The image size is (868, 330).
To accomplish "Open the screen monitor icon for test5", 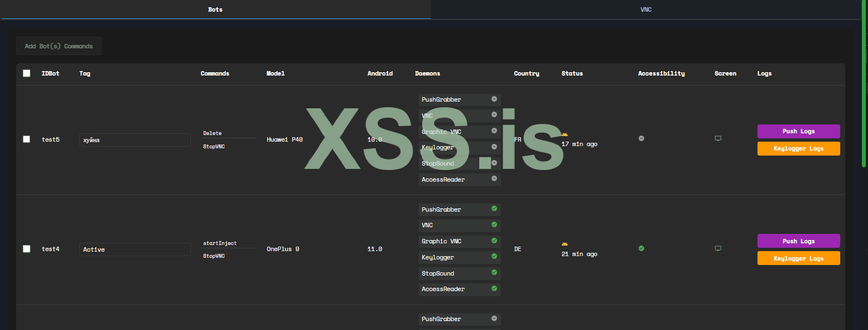I will pyautogui.click(x=718, y=138).
